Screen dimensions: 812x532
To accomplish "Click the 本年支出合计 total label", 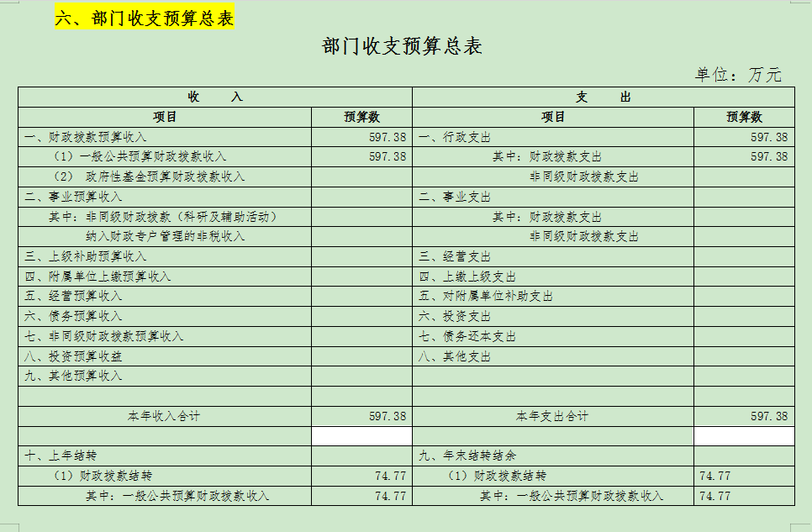I will point(552,416).
